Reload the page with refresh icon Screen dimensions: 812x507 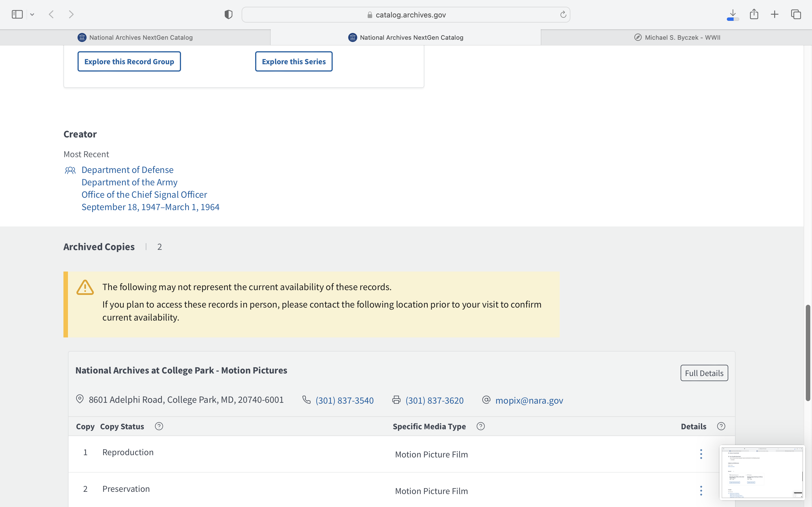pyautogui.click(x=563, y=14)
